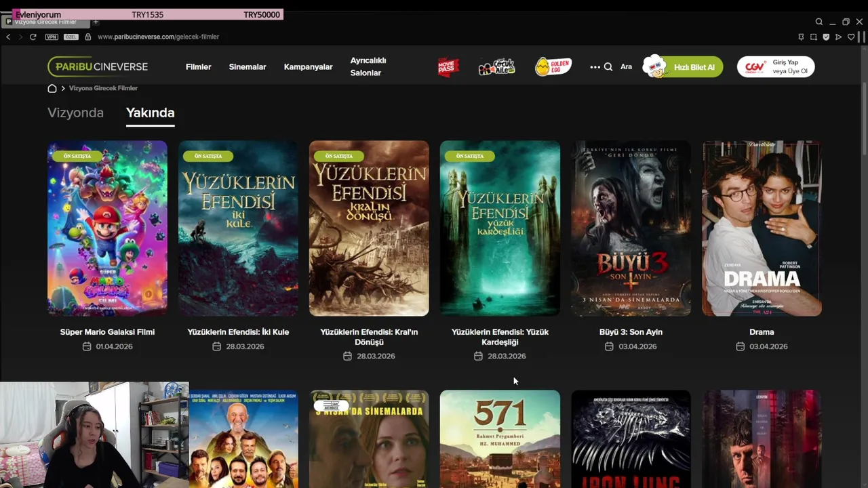Viewport: 868px width, 488px height.
Task: Select the Yakında tab
Action: [x=151, y=113]
